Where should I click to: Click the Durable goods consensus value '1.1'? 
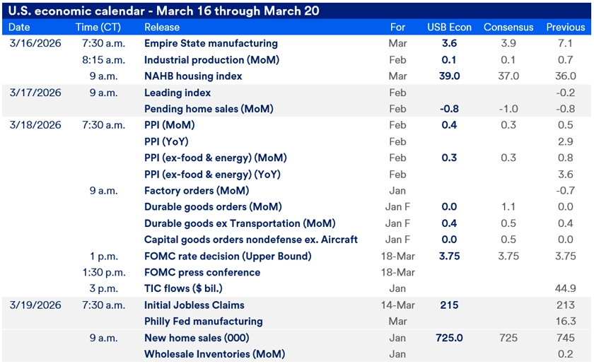[508, 207]
